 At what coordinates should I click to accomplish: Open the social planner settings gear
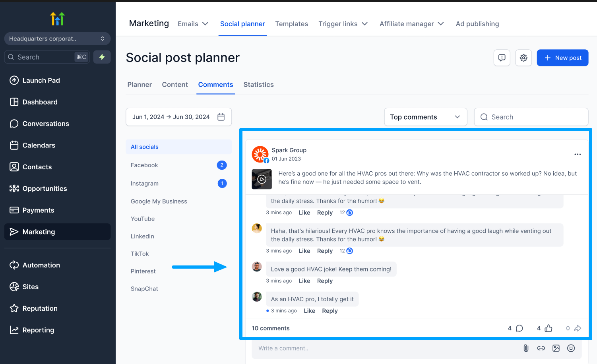click(x=523, y=58)
